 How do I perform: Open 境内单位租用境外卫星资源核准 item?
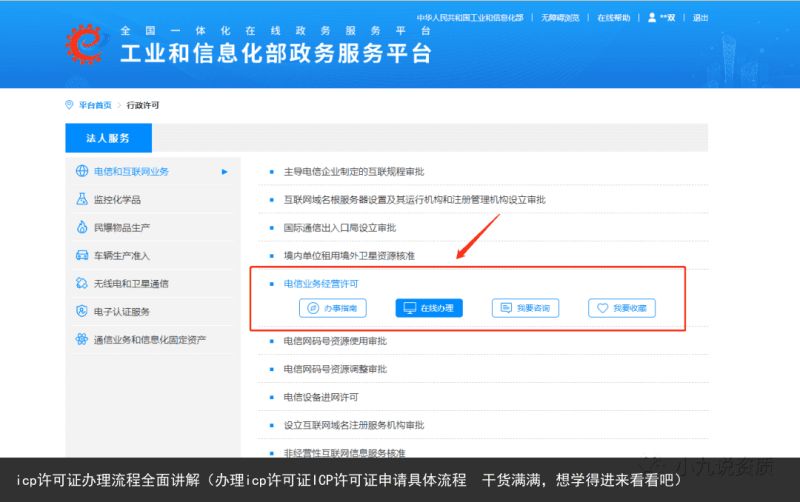coord(349,256)
